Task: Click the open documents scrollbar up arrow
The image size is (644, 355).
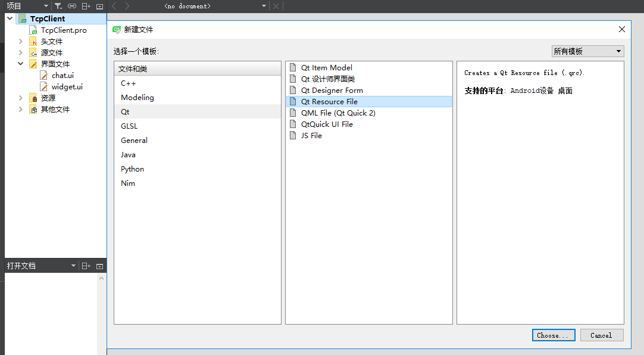Action: 101,278
